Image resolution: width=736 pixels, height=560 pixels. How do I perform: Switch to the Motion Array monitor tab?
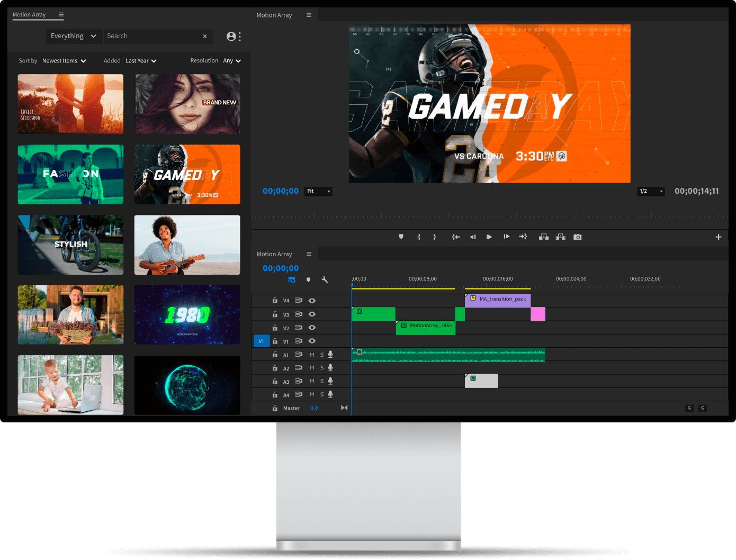274,15
